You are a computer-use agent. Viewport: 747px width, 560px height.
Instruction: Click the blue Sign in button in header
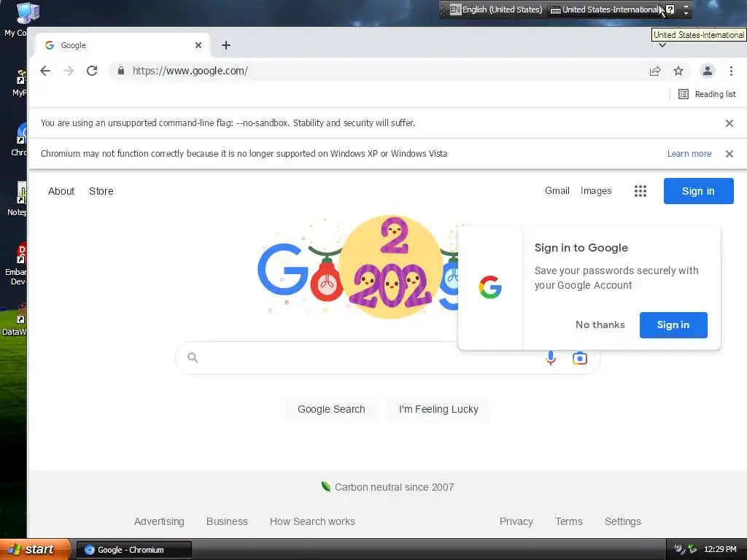click(698, 191)
